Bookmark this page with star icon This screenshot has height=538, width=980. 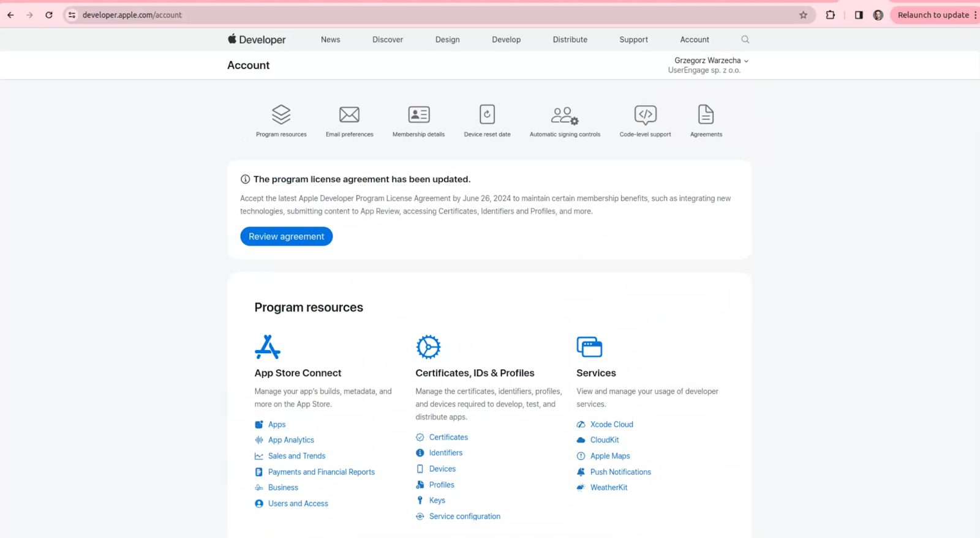803,15
